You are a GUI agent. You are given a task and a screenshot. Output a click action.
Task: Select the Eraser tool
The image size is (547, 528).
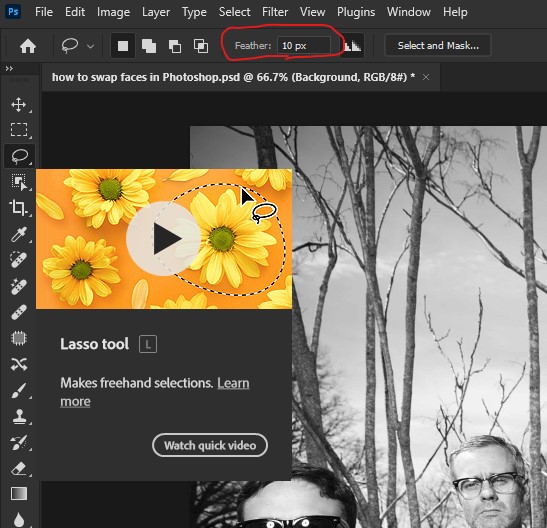(18, 469)
